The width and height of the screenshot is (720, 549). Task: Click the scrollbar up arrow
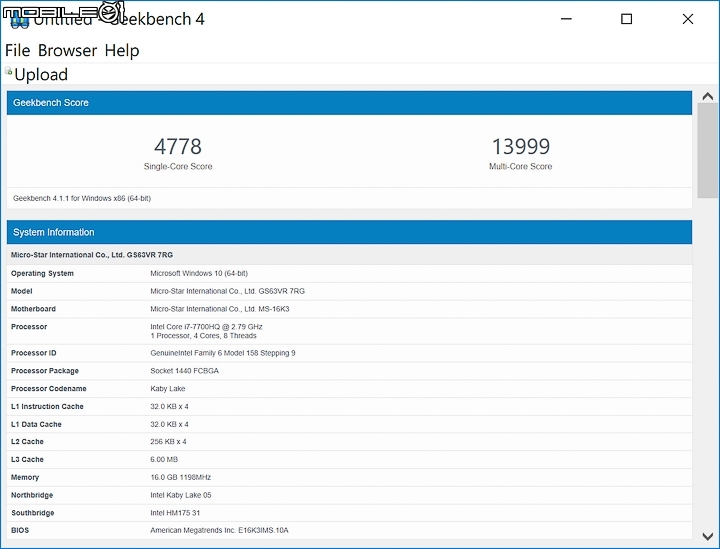[708, 96]
